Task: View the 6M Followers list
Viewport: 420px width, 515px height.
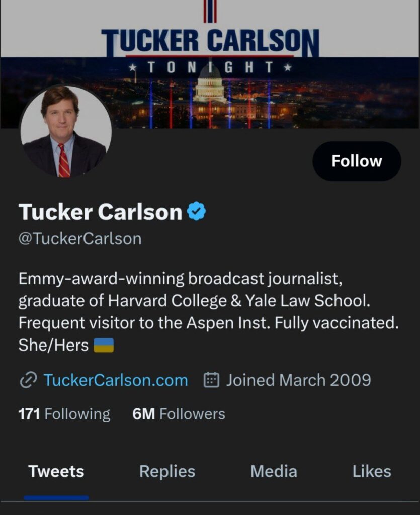Action: pyautogui.click(x=179, y=414)
